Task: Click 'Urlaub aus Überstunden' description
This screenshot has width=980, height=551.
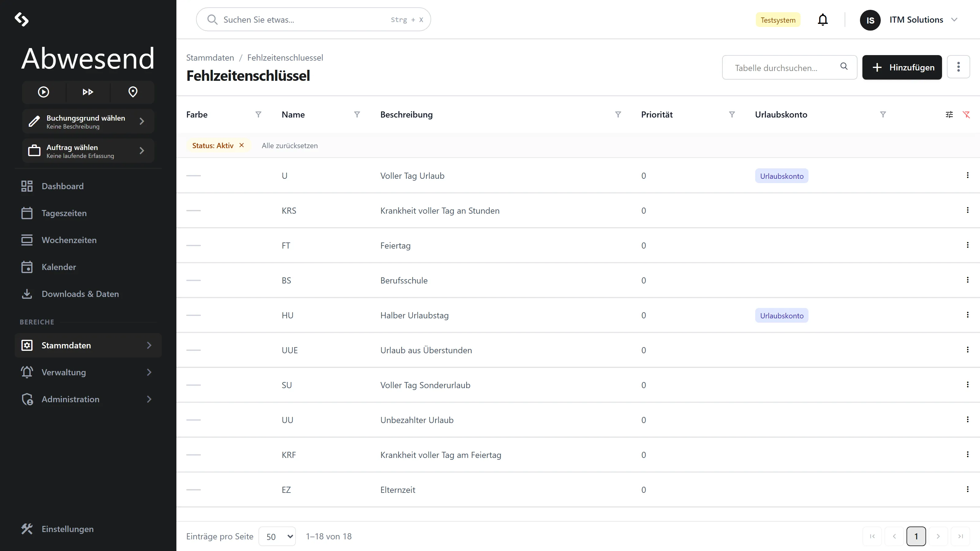Action: pyautogui.click(x=426, y=350)
